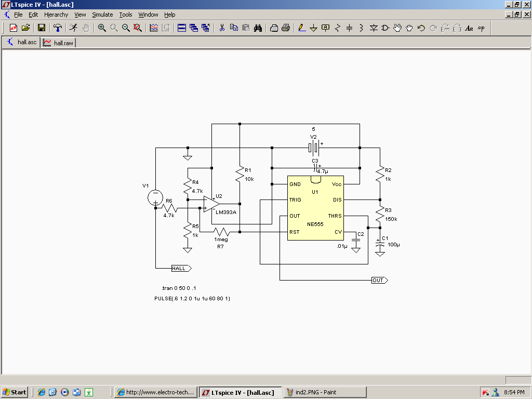Open the Window menu
Screen dimensions: 532x399
click(x=148, y=15)
